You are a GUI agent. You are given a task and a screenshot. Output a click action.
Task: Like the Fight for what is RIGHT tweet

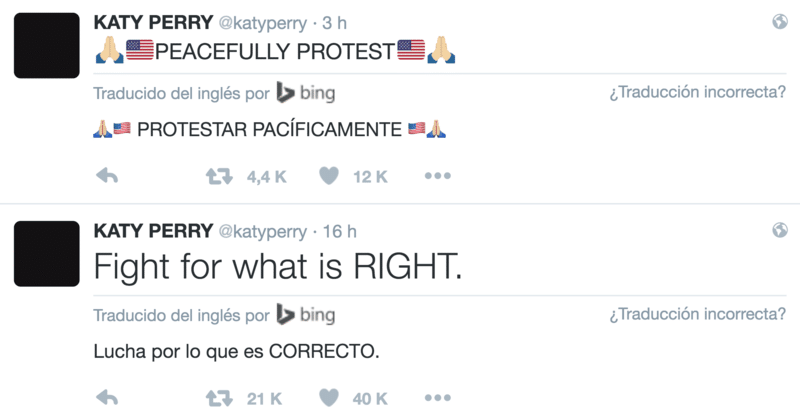pyautogui.click(x=329, y=398)
